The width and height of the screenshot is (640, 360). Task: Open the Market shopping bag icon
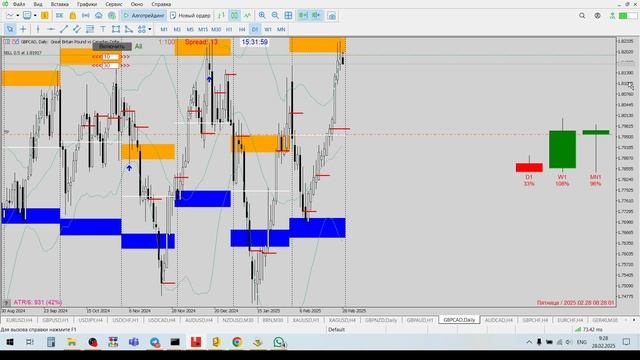pyautogui.click(x=73, y=16)
